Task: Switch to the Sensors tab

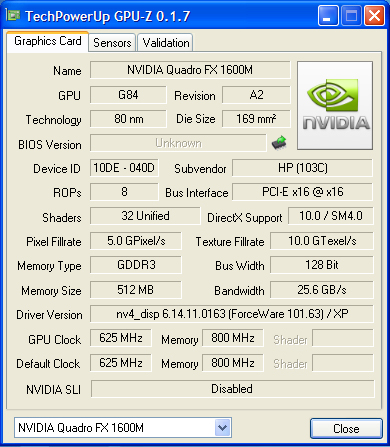Action: [112, 43]
